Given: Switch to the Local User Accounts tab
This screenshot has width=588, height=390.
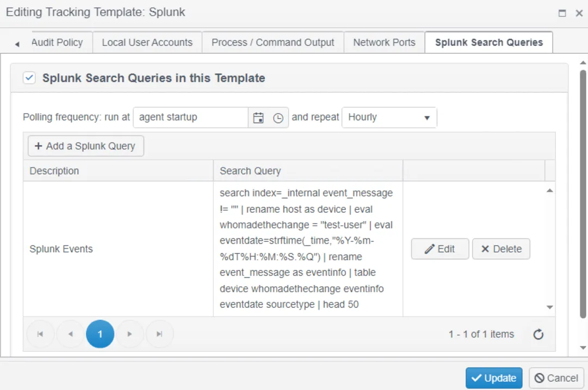Looking at the screenshot, I should click(147, 42).
